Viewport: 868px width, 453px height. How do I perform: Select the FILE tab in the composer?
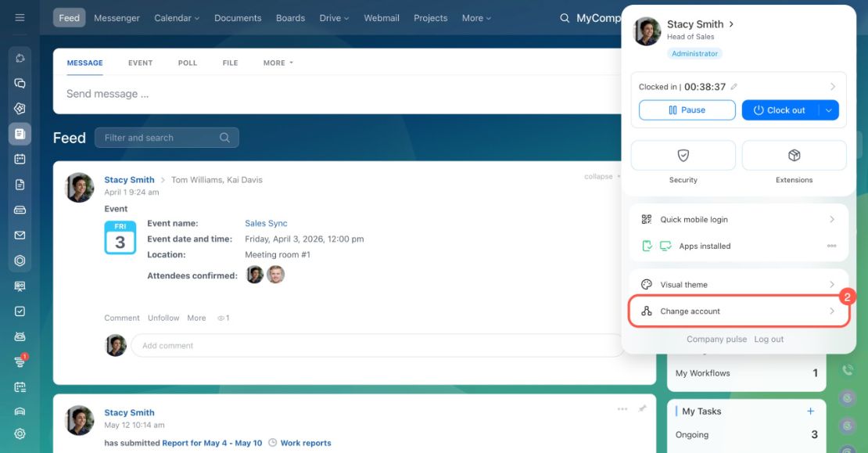click(x=230, y=63)
